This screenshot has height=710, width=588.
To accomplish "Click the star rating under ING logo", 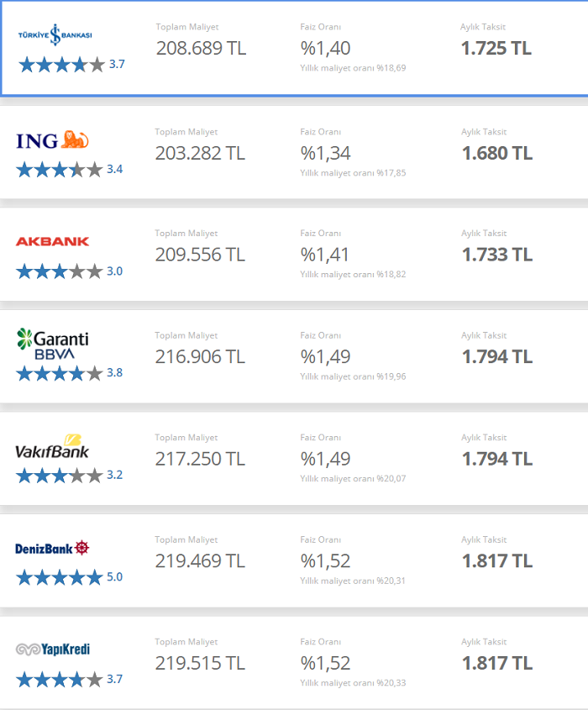I will point(59,170).
